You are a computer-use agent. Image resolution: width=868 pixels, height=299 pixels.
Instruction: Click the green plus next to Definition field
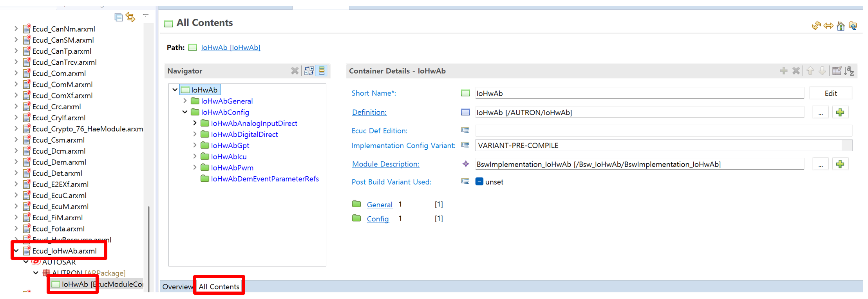pos(840,113)
